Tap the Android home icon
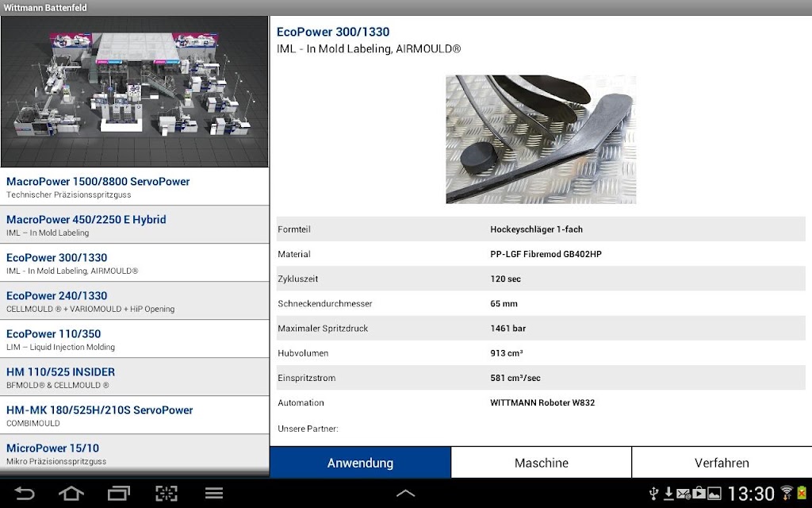 (71, 493)
